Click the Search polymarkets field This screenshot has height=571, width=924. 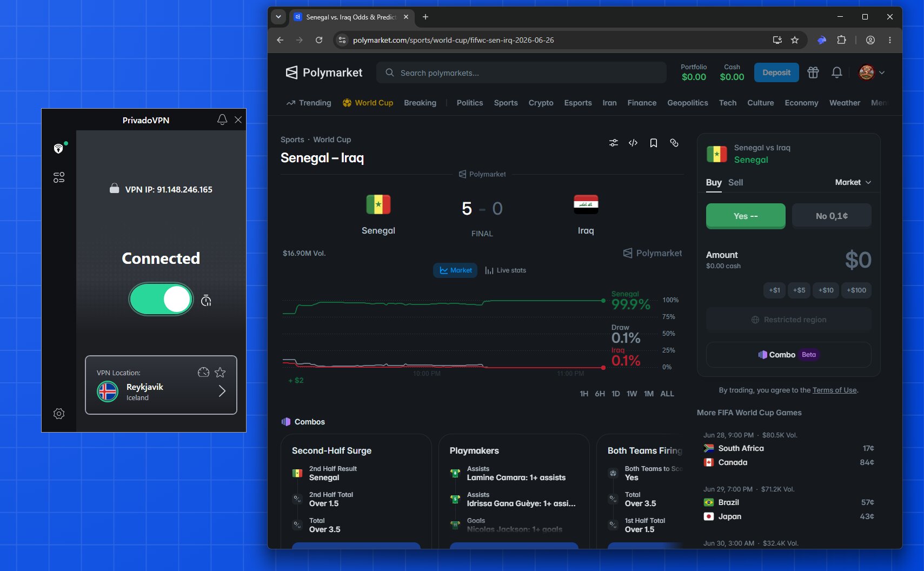521,72
